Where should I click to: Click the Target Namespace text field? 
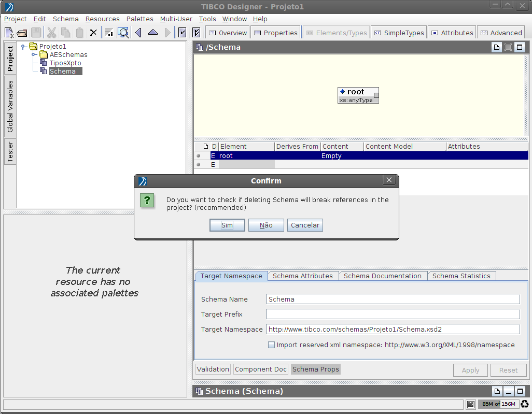(x=393, y=329)
